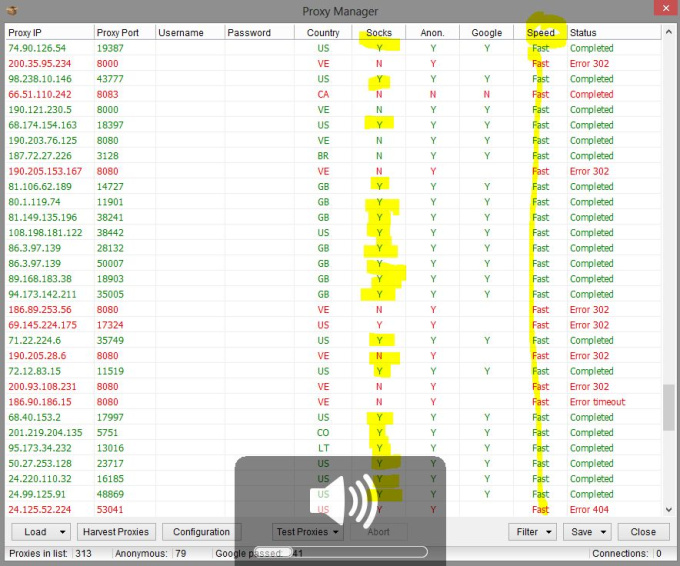Open the Configuration button
This screenshot has height=566, width=680.
(x=201, y=532)
